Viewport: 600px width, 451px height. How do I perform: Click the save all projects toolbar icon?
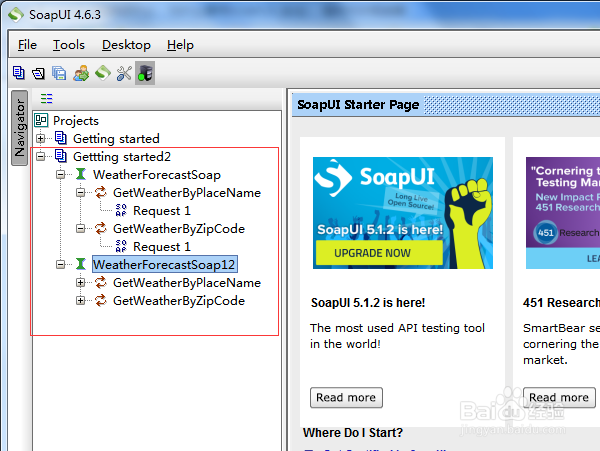tap(59, 73)
